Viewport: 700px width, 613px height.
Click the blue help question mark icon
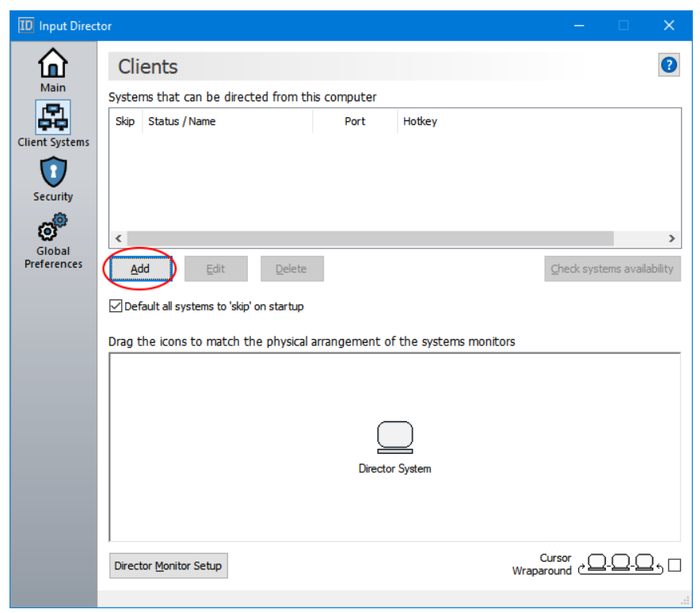pos(668,65)
